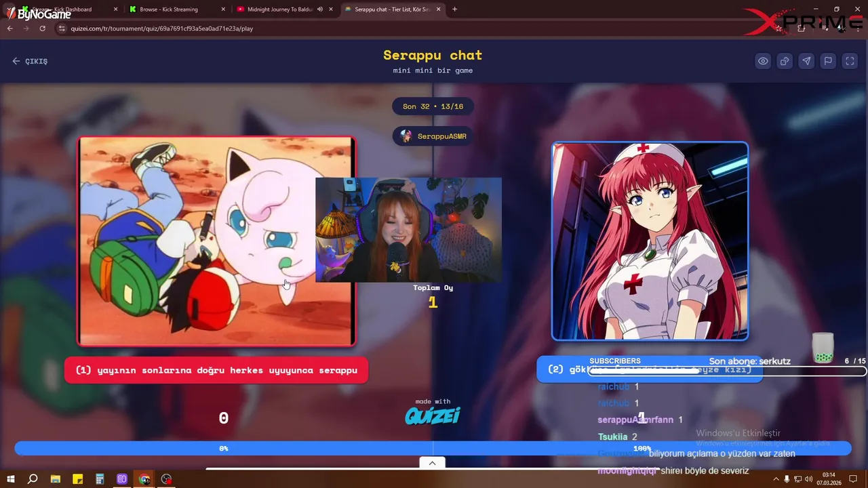
Task: Click the Son abone: serkutz text
Action: [x=750, y=361]
